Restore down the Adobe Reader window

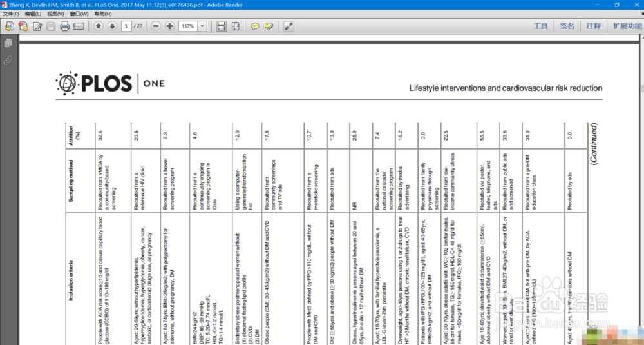tap(617, 5)
